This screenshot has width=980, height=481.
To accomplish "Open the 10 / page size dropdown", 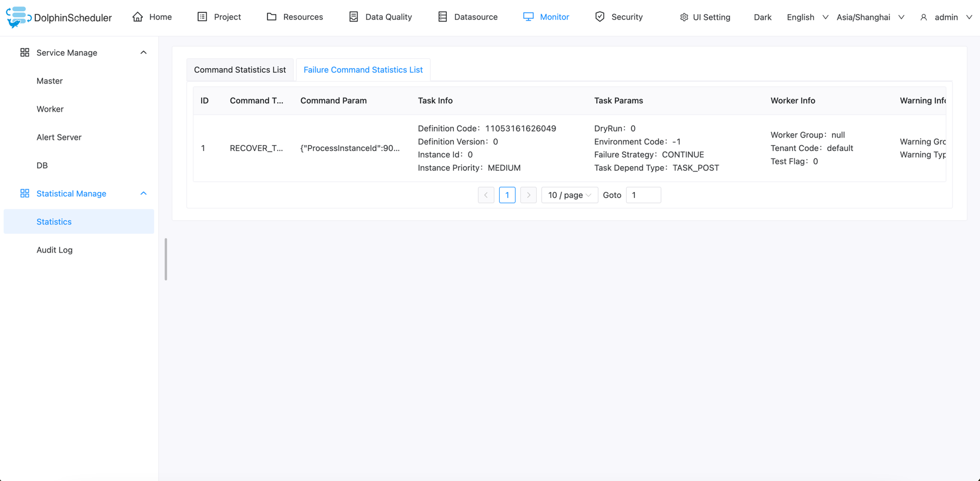I will click(569, 195).
